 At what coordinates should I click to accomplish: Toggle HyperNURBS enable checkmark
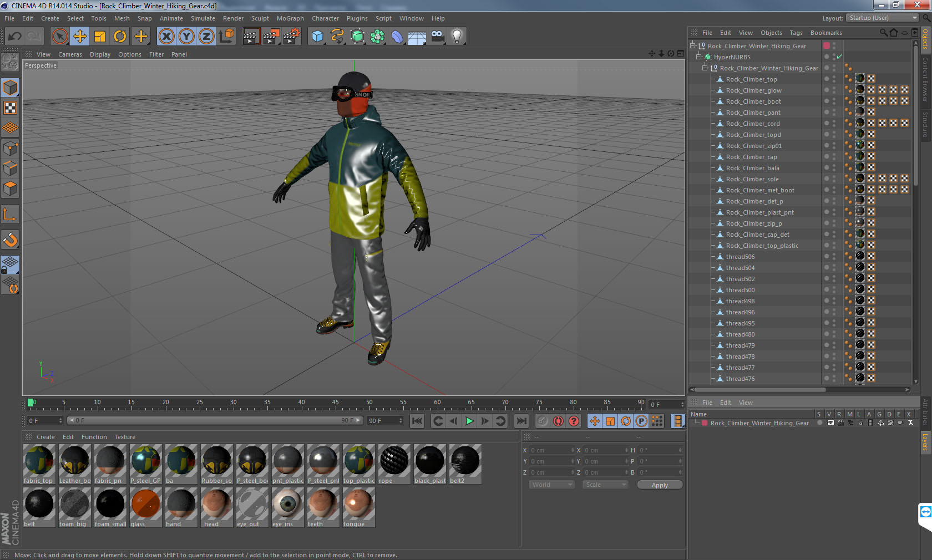point(839,57)
